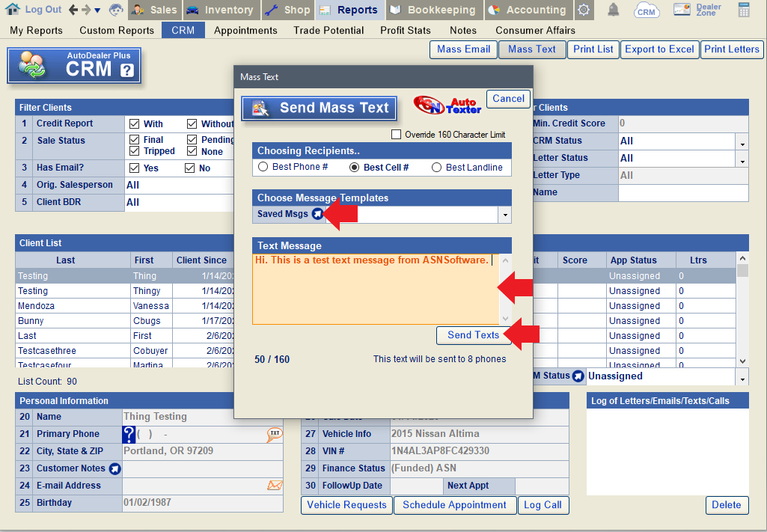Click the Schedule Appointment button
Screen dimensions: 767x532
pos(455,505)
